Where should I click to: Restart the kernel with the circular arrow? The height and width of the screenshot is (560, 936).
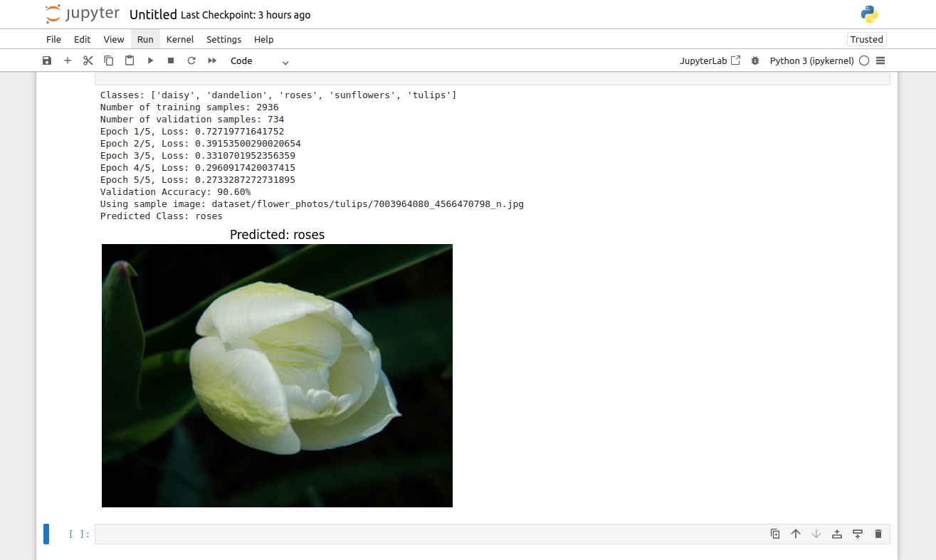tap(191, 61)
